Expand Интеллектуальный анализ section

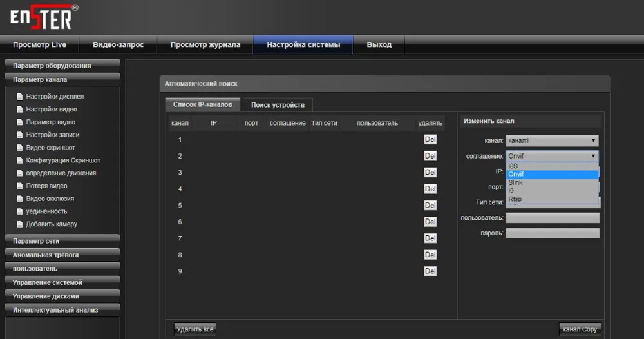(62, 310)
